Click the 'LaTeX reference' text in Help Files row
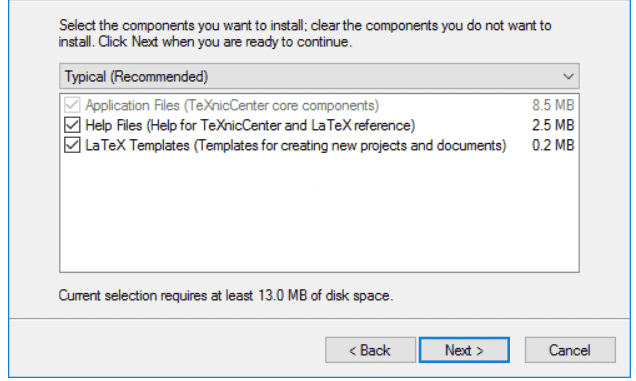Screen dimensions: 636x381 click(x=363, y=125)
